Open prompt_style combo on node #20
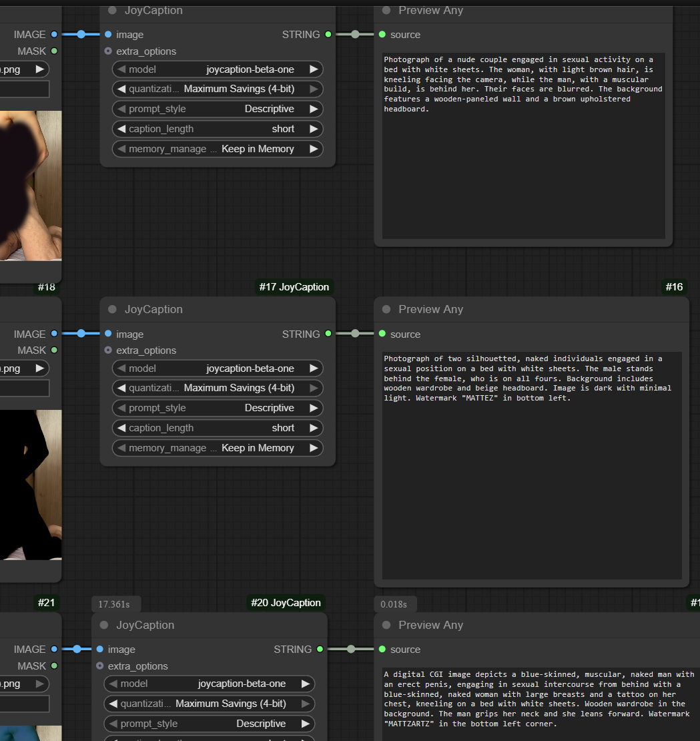700x741 pixels. (x=210, y=724)
